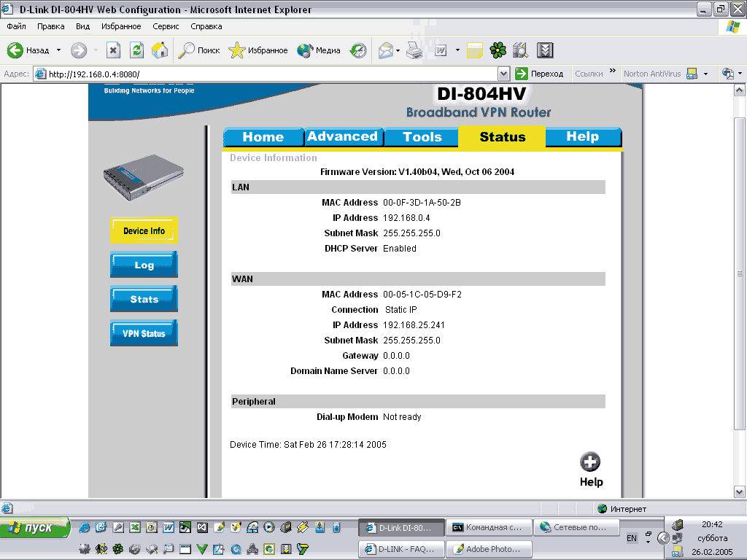Expand the Back button history dropdown arrow
Image resolution: width=747 pixels, height=560 pixels.
(x=58, y=50)
